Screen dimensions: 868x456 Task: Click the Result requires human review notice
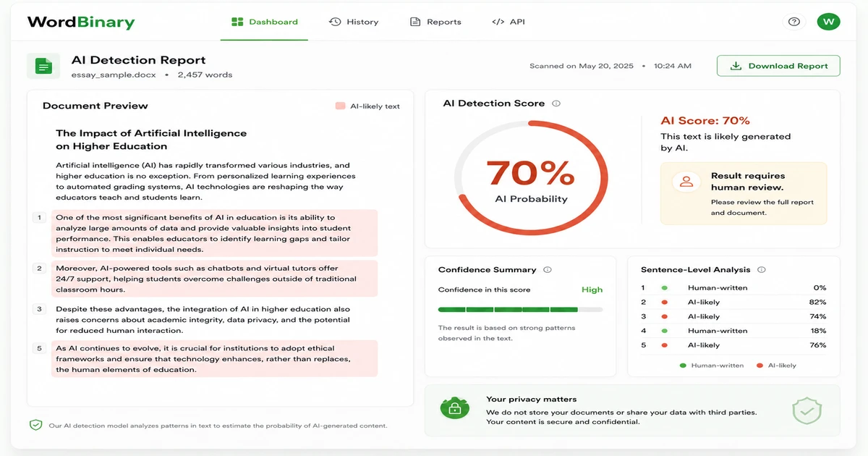[744, 193]
